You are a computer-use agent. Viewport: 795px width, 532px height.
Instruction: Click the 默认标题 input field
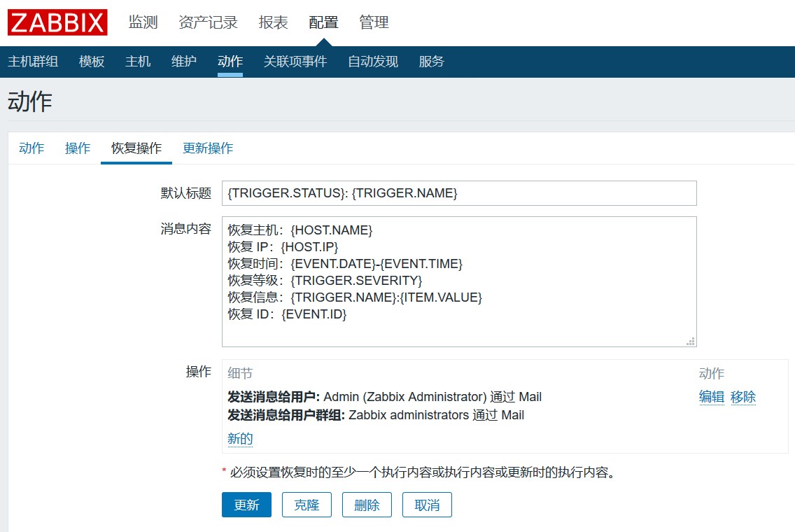pos(459,193)
